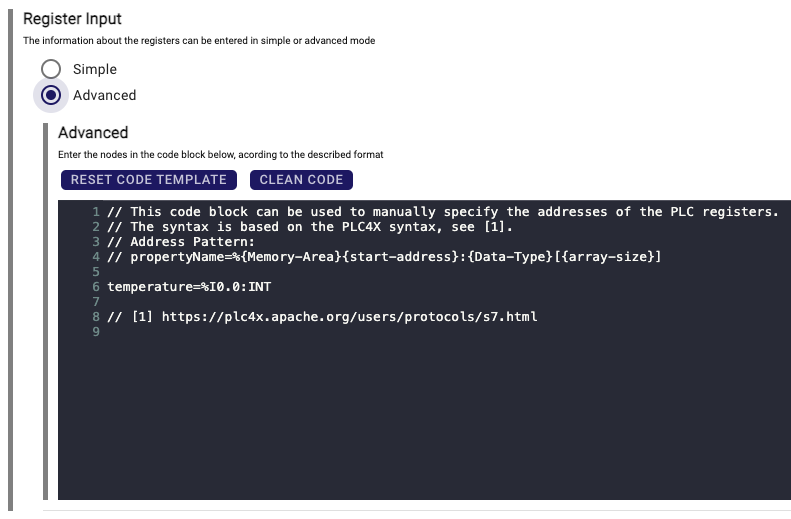Click line number 6 in the gutter
This screenshot has height=519, width=791.
click(x=96, y=287)
